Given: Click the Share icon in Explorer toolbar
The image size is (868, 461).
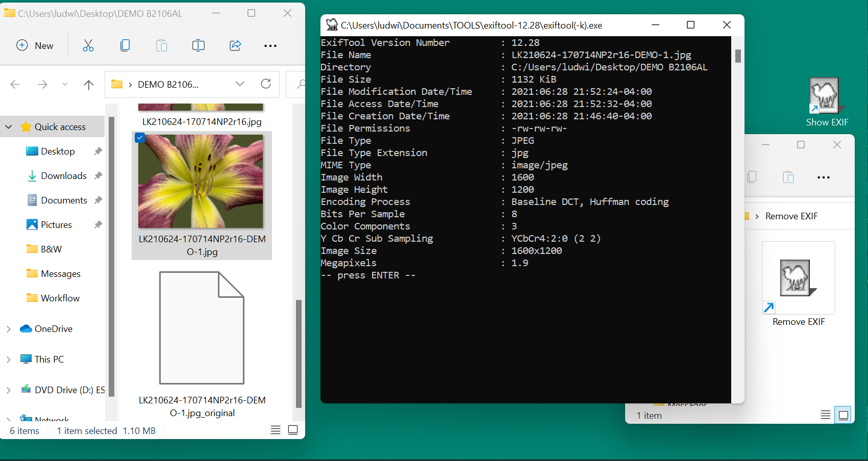Looking at the screenshot, I should [235, 46].
